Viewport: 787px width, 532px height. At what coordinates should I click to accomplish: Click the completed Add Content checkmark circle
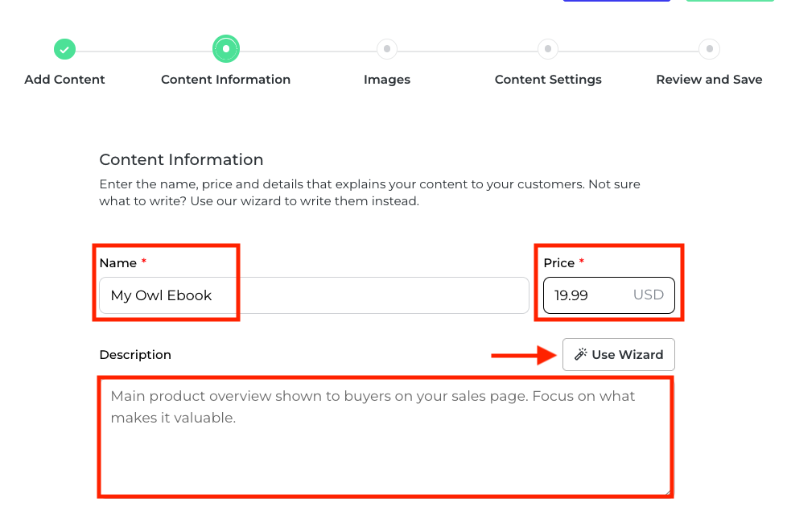[x=64, y=49]
